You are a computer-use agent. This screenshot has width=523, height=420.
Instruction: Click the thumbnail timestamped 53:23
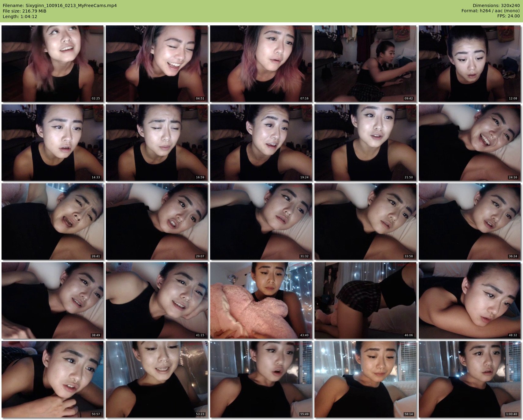point(157,379)
